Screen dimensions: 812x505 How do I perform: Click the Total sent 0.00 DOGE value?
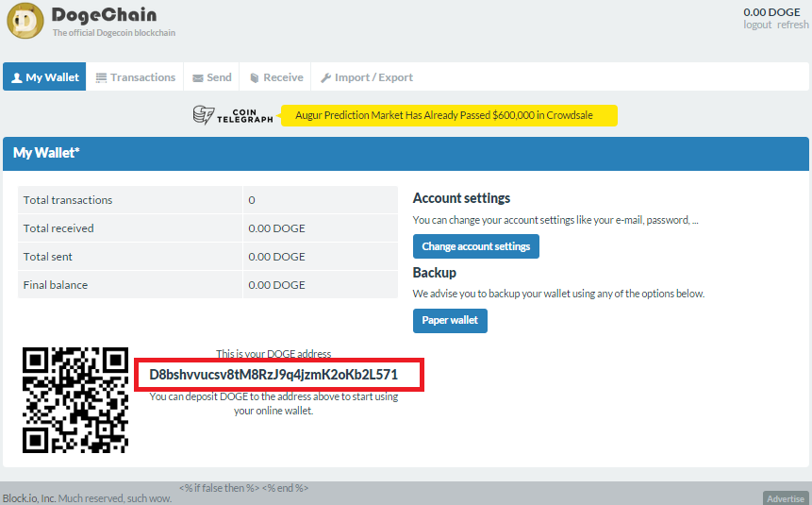(276, 257)
